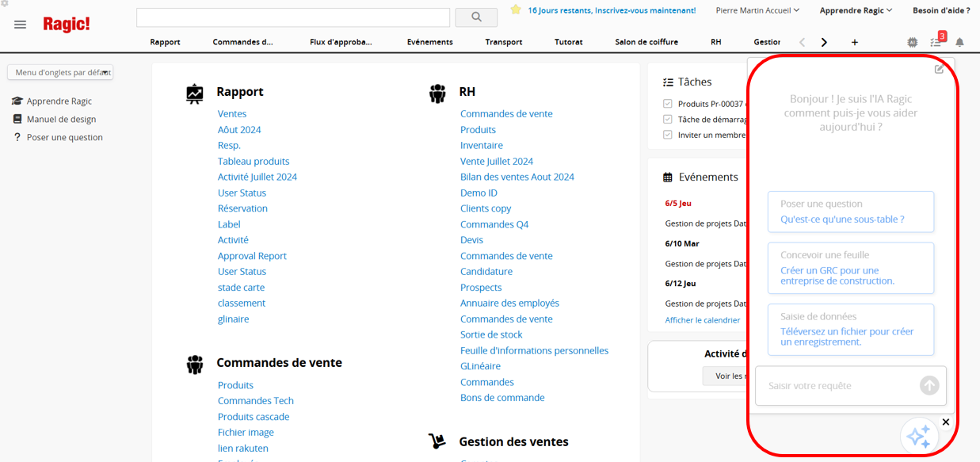980x462 pixels.
Task: Open the Annuaire des employés link
Action: tap(509, 304)
